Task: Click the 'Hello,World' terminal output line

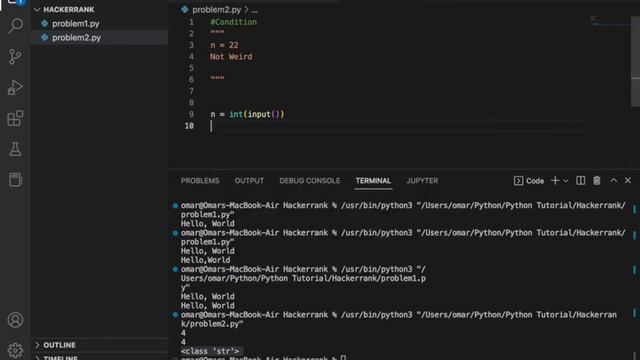Action: (205, 260)
